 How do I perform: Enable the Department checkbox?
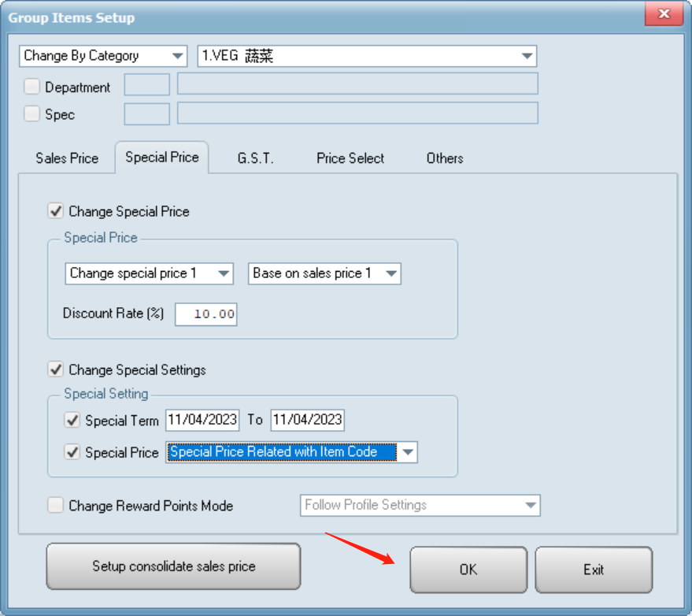(31, 87)
